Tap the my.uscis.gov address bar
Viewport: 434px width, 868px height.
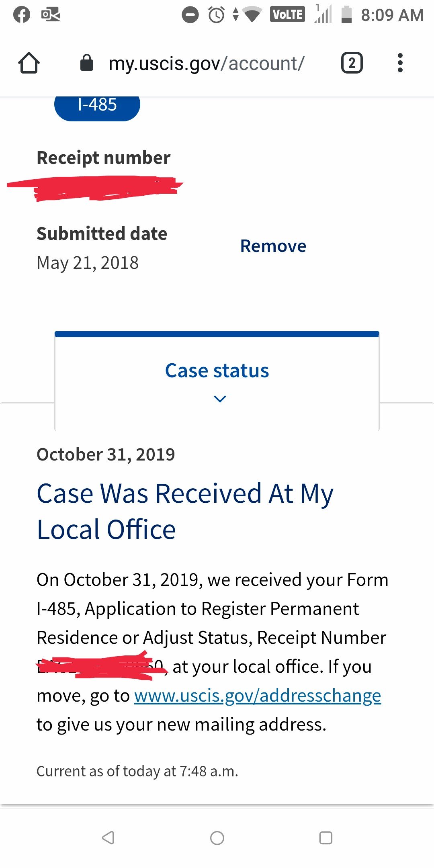(206, 63)
